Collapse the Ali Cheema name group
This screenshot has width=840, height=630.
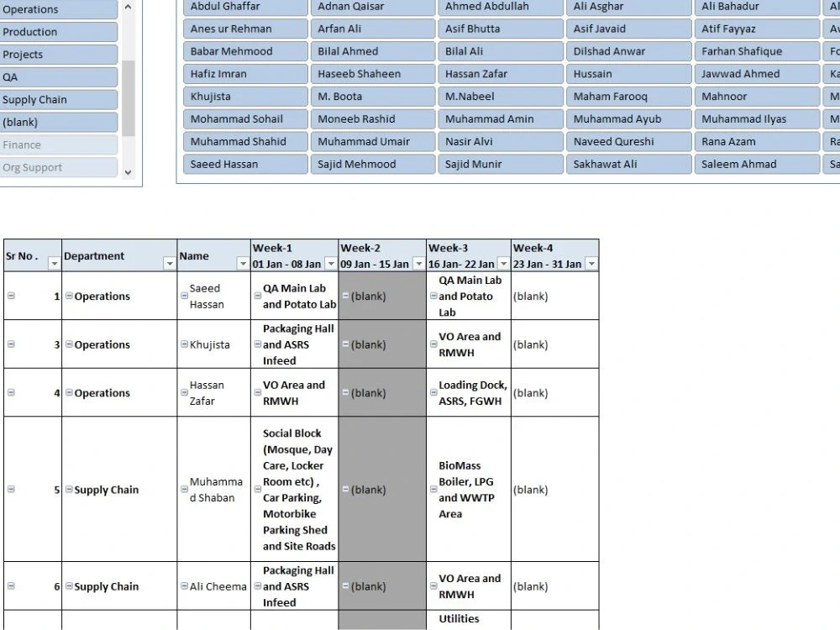(184, 586)
